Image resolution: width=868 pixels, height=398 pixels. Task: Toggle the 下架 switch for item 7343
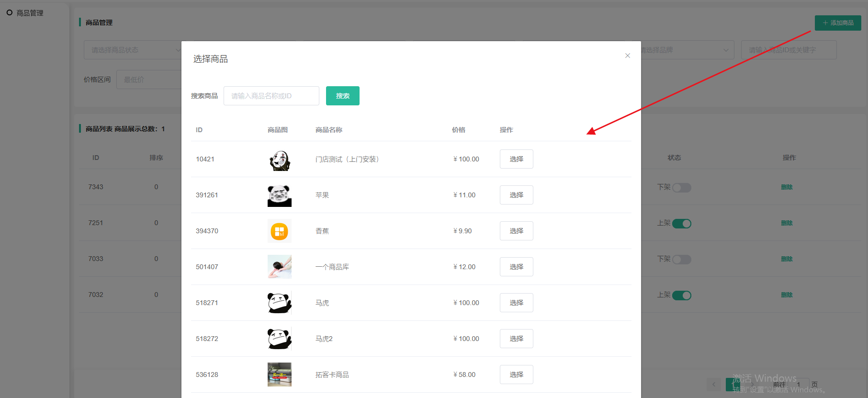point(681,188)
